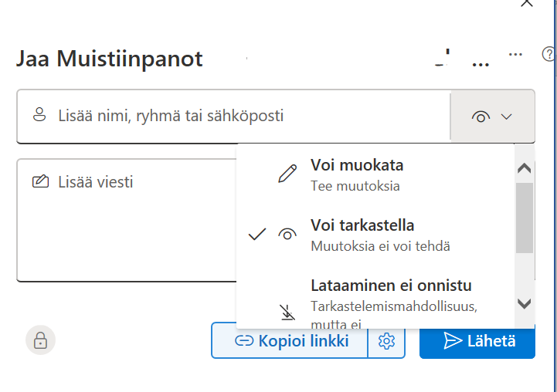Click the help question mark icon

(x=549, y=54)
